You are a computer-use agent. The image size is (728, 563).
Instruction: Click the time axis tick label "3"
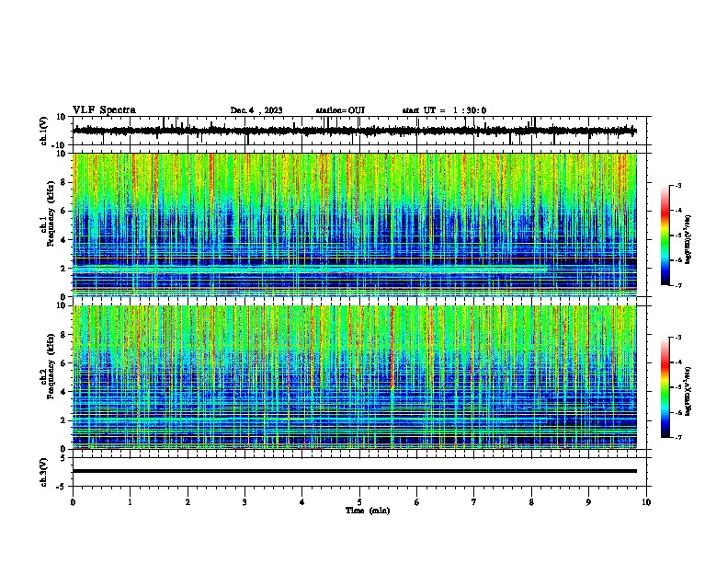[245, 502]
